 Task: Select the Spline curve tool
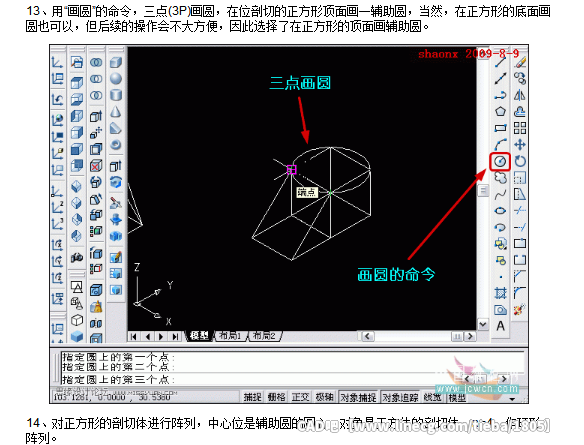(x=500, y=194)
